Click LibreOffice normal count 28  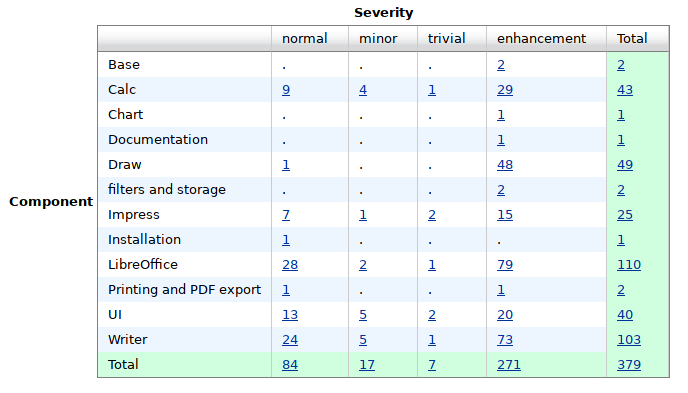(290, 265)
